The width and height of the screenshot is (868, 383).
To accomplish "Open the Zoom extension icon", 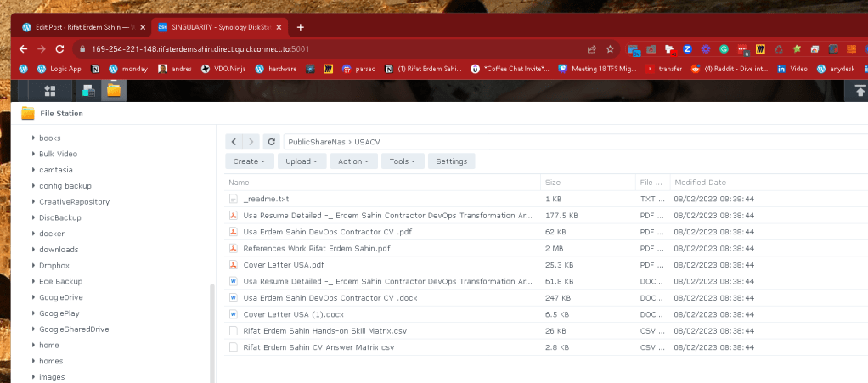I will pos(688,48).
